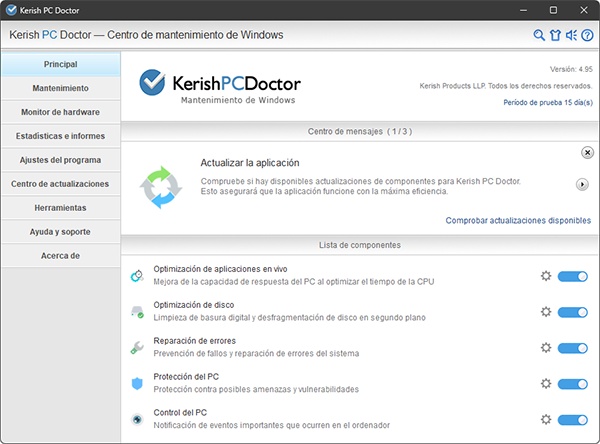Screen dimensions: 600x444
Task: Open Estadísticas e informes
Action: pyautogui.click(x=60, y=136)
